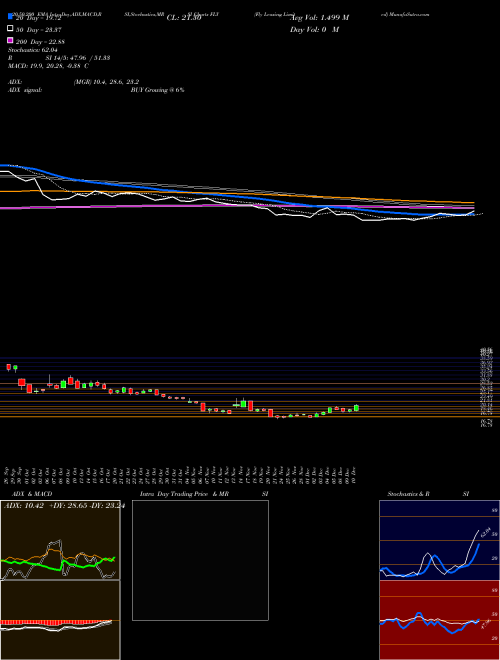500x660 pixels.
Task: Click the first red candlestick on the left
Action: click(8, 367)
